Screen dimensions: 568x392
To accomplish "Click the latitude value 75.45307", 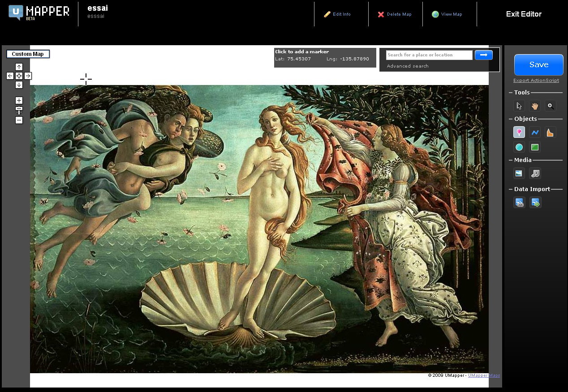I will coord(299,59).
